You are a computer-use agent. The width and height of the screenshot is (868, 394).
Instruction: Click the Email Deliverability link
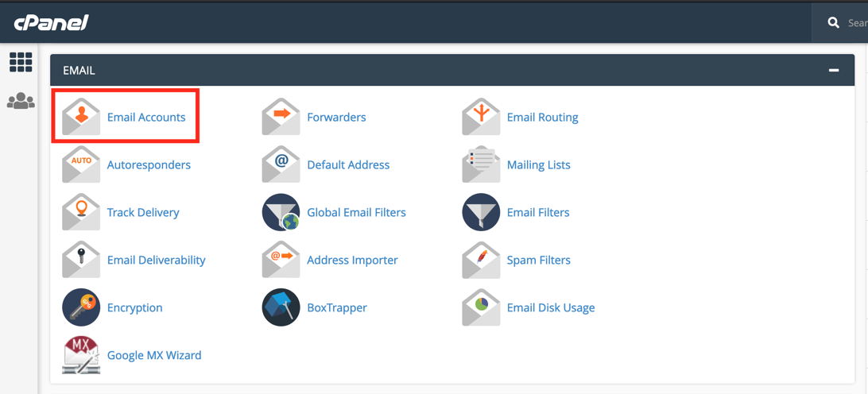click(x=156, y=260)
